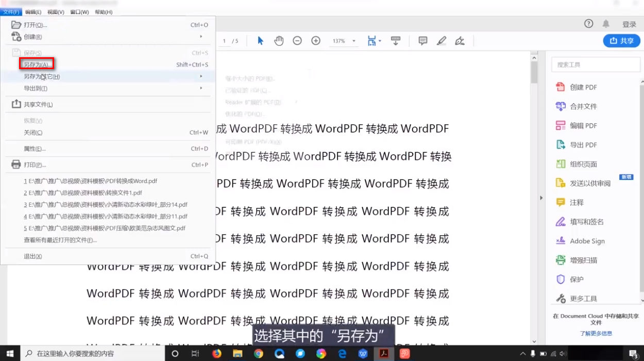The width and height of the screenshot is (644, 361).
Task: Open 合并文件 tool
Action: tap(576, 106)
